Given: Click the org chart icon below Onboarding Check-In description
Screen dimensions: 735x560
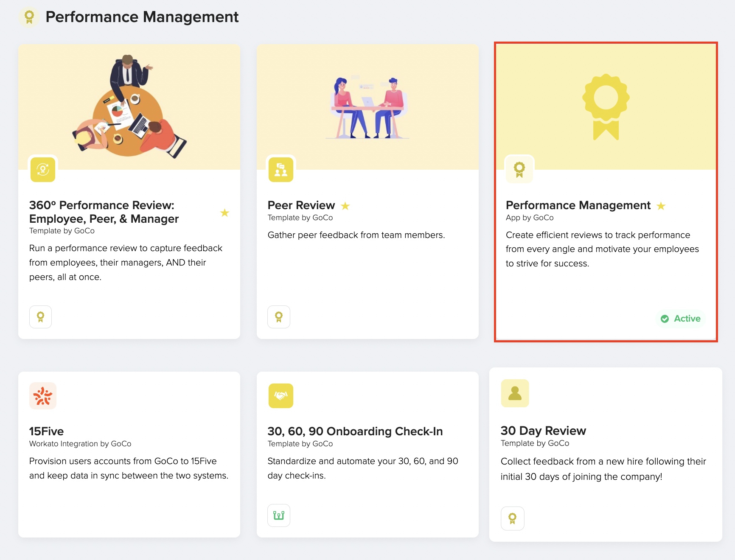Looking at the screenshot, I should [278, 515].
